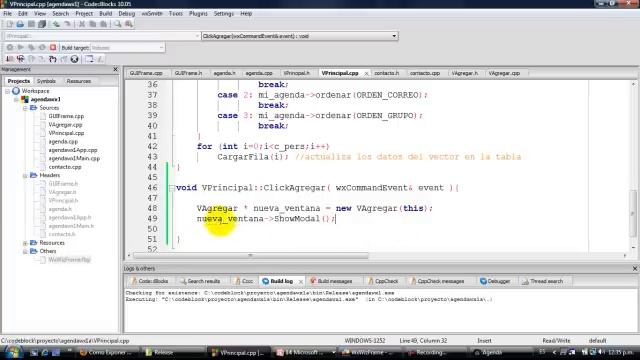Click the Windows Start button
640x360 pixels.
pyautogui.click(x=13, y=352)
